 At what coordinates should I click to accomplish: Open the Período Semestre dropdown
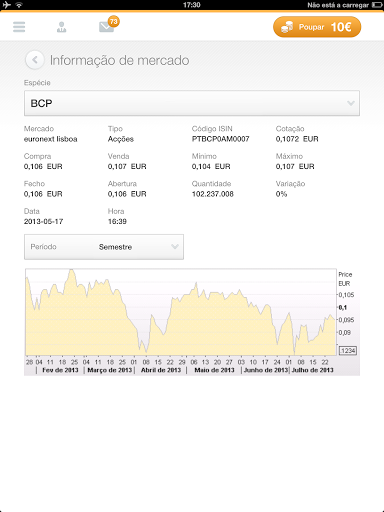104,247
